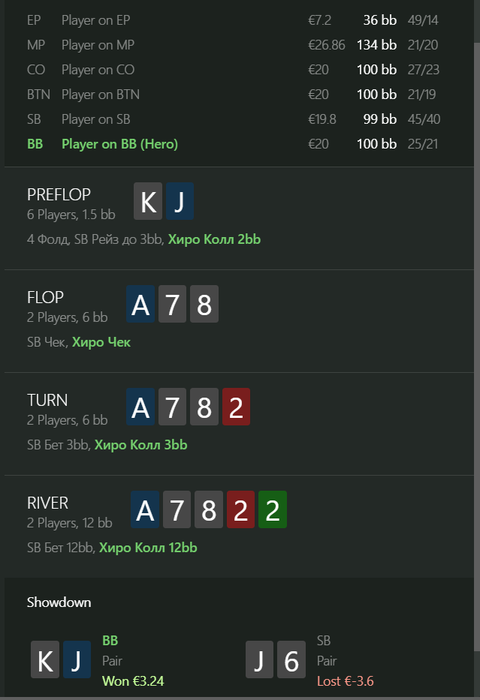Screen dimensions: 480x700
Task: Click the Хиро Колл 2bb preflop action
Action: pos(214,239)
